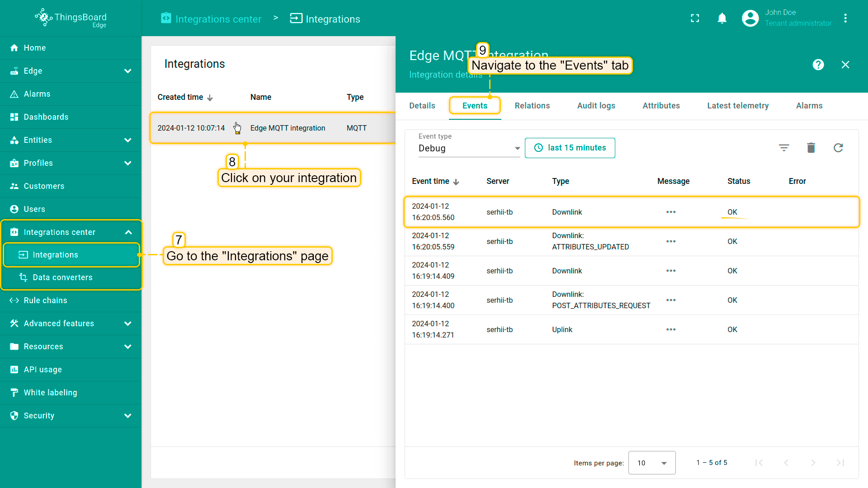
Task: Click the notifications bell icon
Action: 722,19
